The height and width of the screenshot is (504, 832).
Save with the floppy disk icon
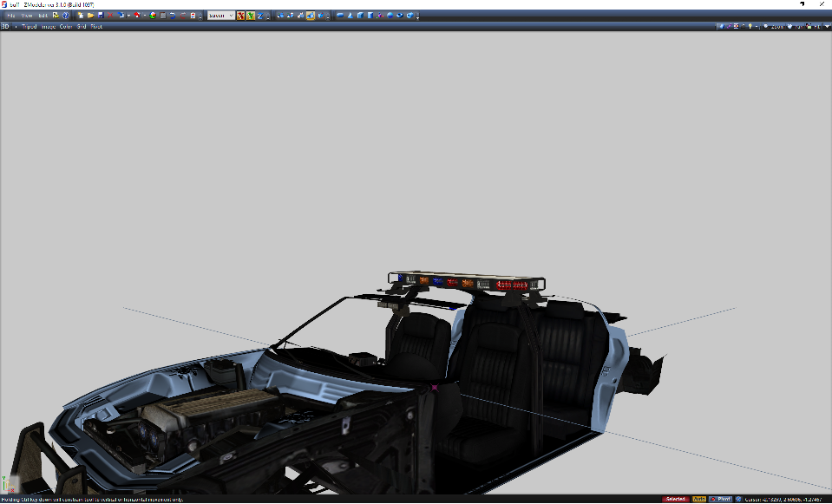pos(101,16)
